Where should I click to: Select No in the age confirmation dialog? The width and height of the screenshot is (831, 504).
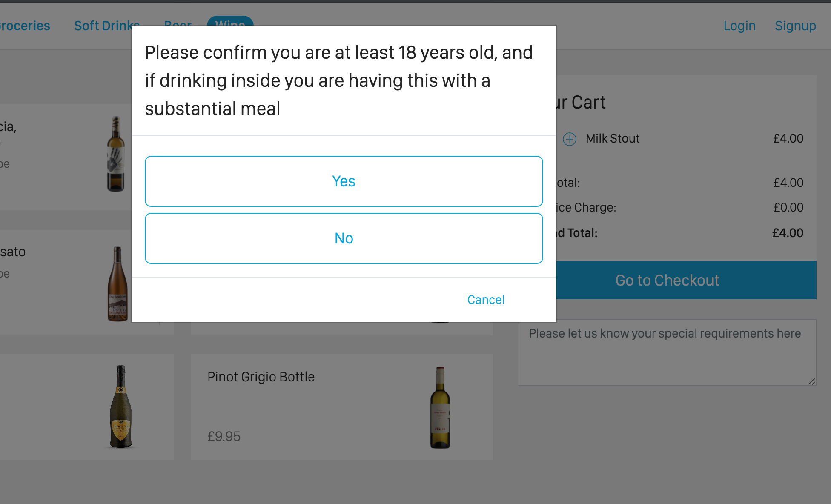tap(344, 238)
